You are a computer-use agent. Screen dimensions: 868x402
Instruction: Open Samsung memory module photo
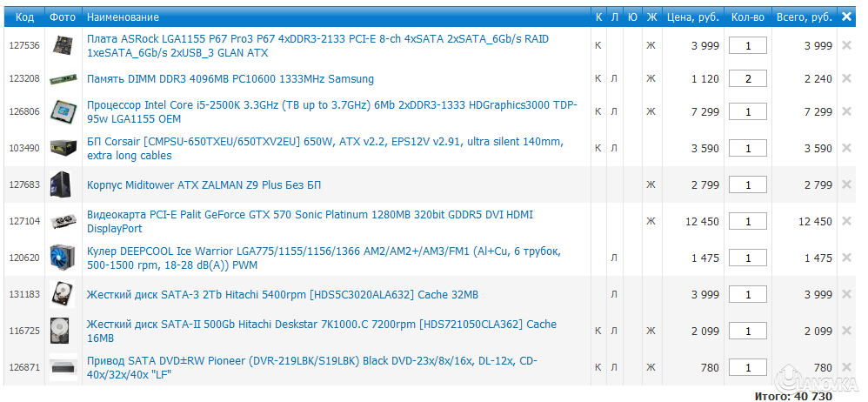pyautogui.click(x=63, y=79)
